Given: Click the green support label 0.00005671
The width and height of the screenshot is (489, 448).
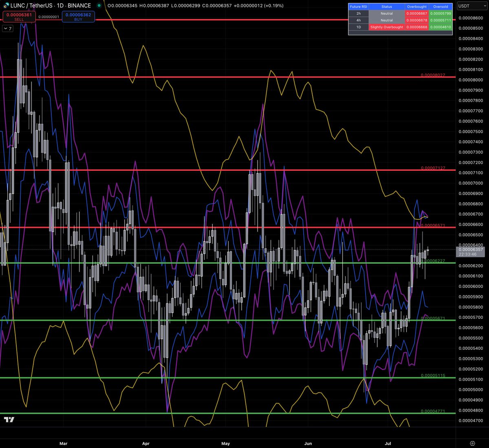Looking at the screenshot, I should pos(433,318).
